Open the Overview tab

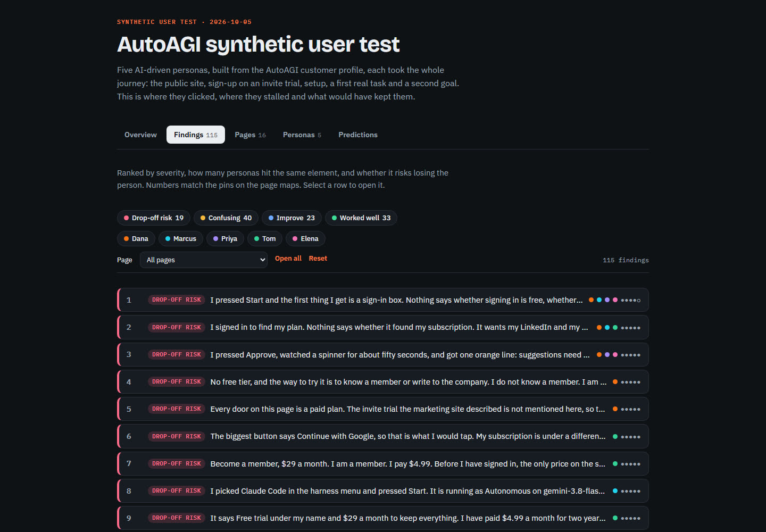pos(140,135)
